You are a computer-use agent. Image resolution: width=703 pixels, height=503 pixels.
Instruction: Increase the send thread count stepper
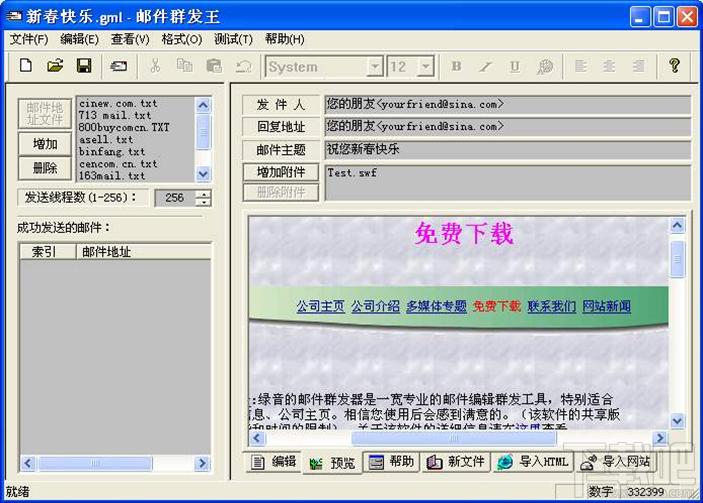(x=204, y=194)
